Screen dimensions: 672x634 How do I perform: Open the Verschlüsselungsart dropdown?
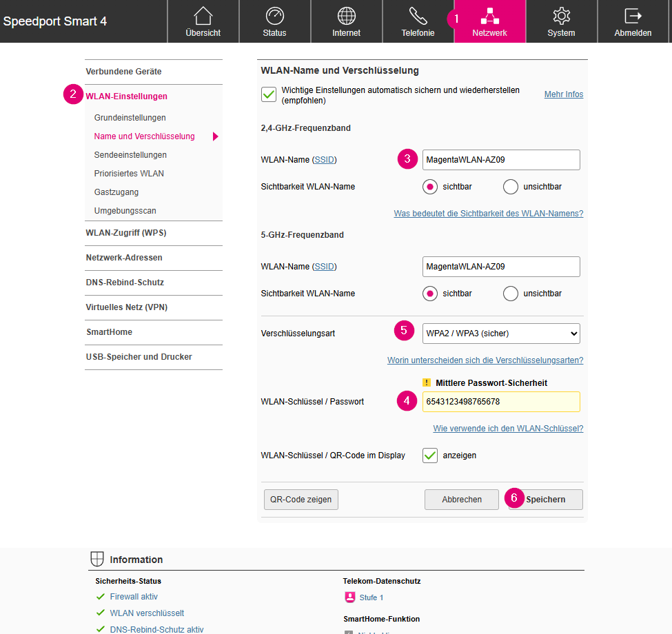[501, 334]
